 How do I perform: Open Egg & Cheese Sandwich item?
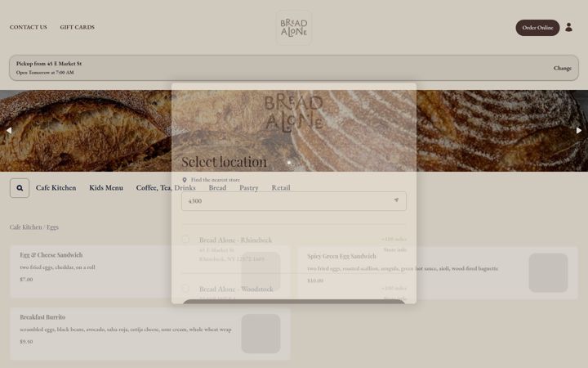click(x=150, y=272)
